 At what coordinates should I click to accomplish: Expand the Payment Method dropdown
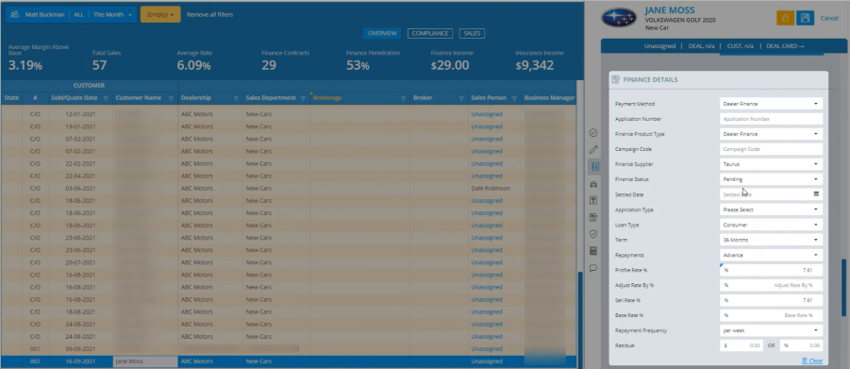(771, 103)
